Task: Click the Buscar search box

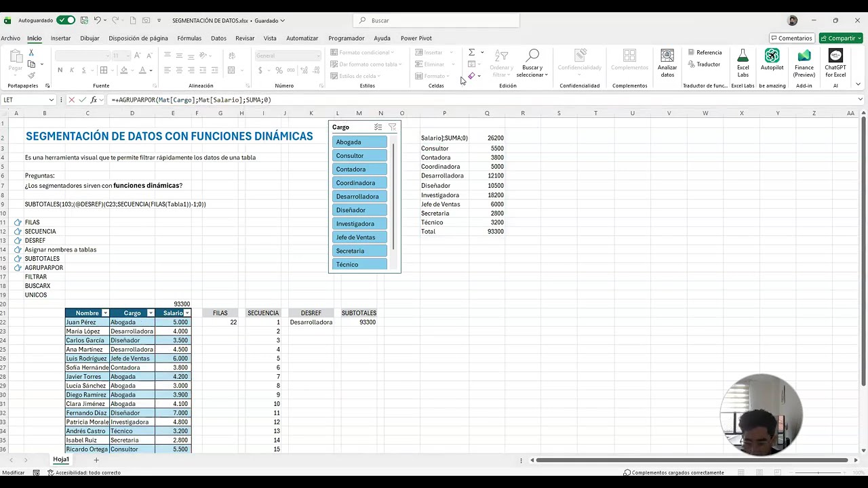Action: (436, 20)
